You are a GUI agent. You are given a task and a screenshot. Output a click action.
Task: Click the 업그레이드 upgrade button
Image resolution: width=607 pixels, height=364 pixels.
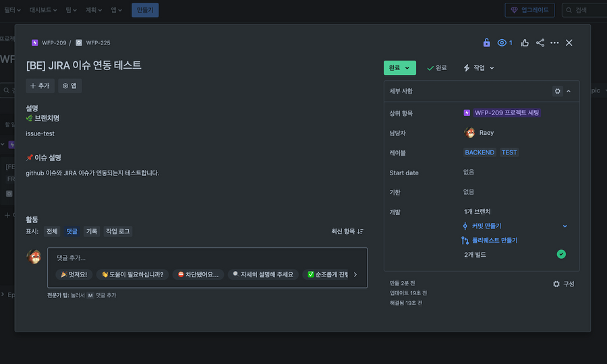[x=529, y=10]
